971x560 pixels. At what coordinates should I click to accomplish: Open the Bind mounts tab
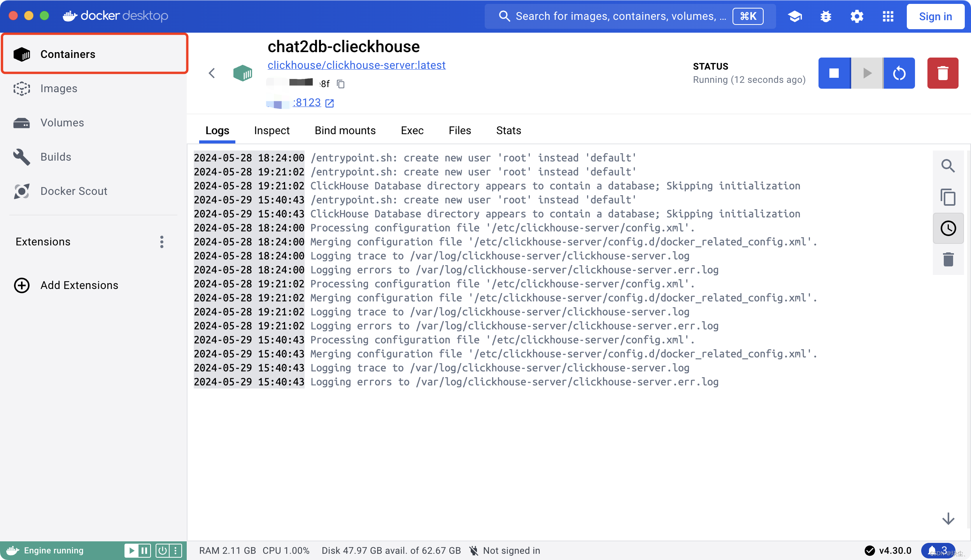click(x=345, y=131)
